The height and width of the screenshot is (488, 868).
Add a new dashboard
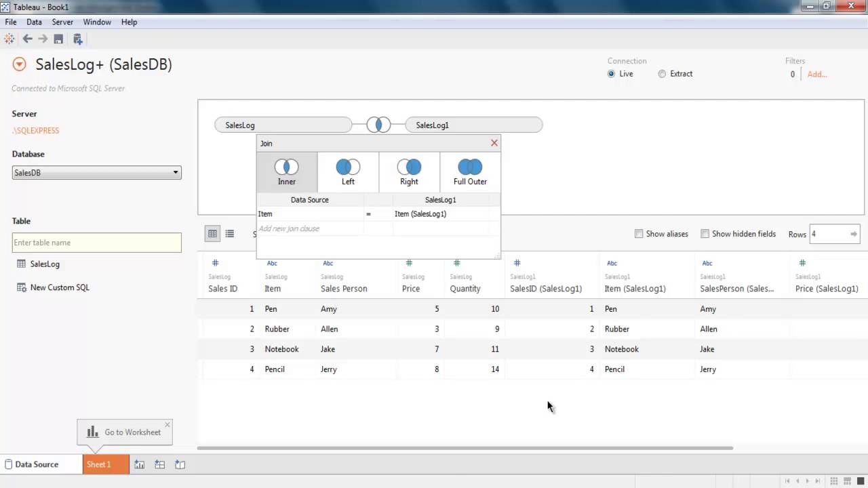pyautogui.click(x=159, y=464)
